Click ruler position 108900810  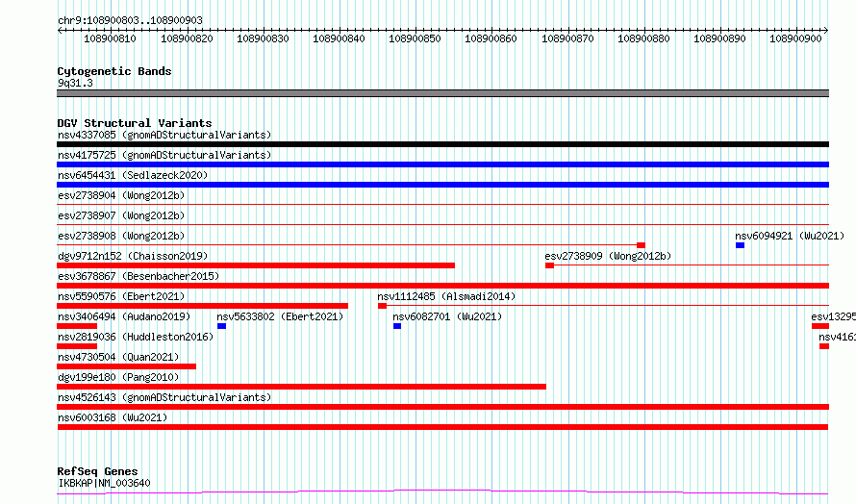(x=110, y=38)
